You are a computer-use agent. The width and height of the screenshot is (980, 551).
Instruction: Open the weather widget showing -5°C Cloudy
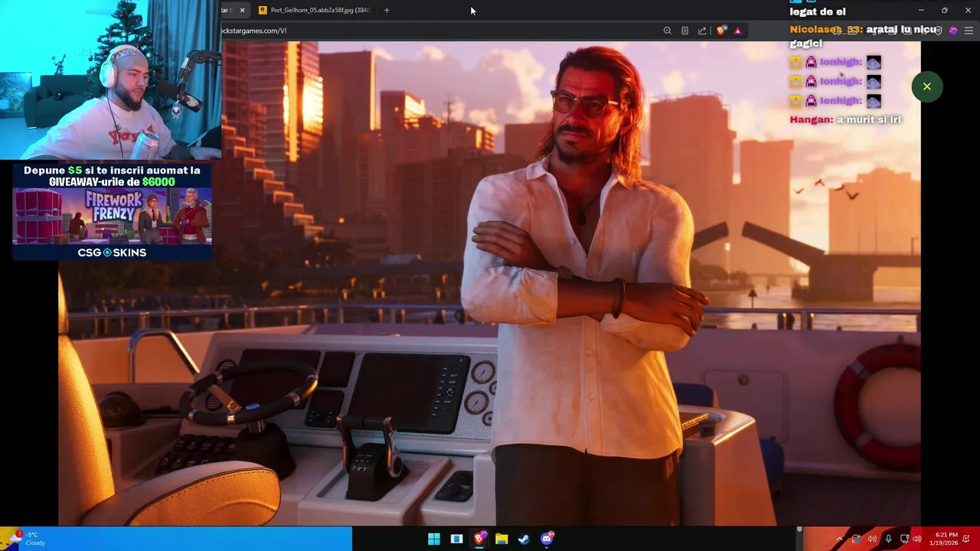pyautogui.click(x=28, y=539)
